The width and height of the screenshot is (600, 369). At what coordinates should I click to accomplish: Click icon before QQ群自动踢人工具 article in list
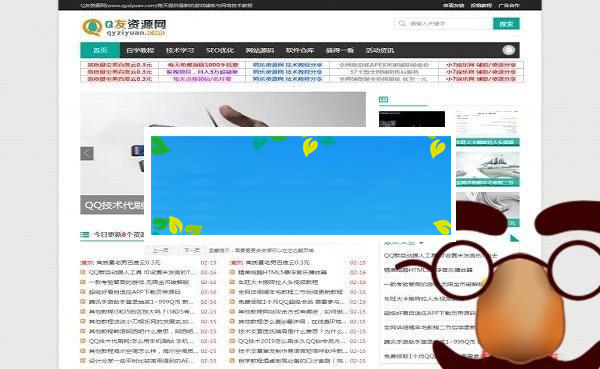point(83,272)
